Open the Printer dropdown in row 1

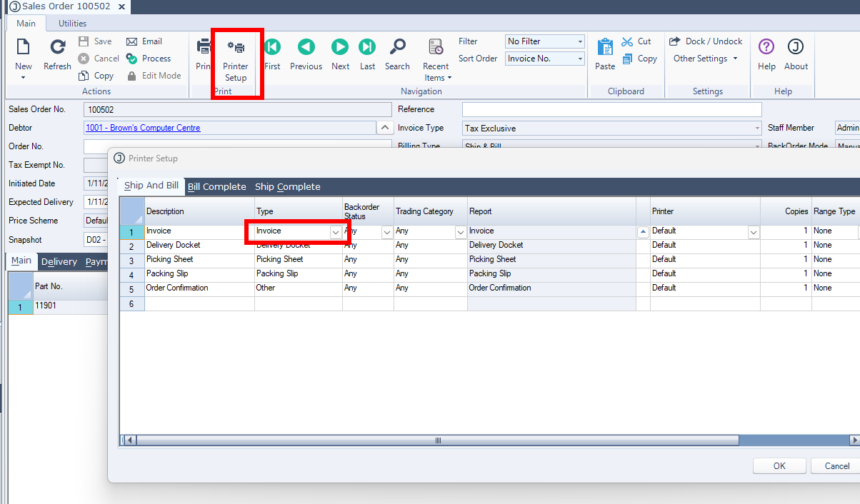pyautogui.click(x=753, y=232)
